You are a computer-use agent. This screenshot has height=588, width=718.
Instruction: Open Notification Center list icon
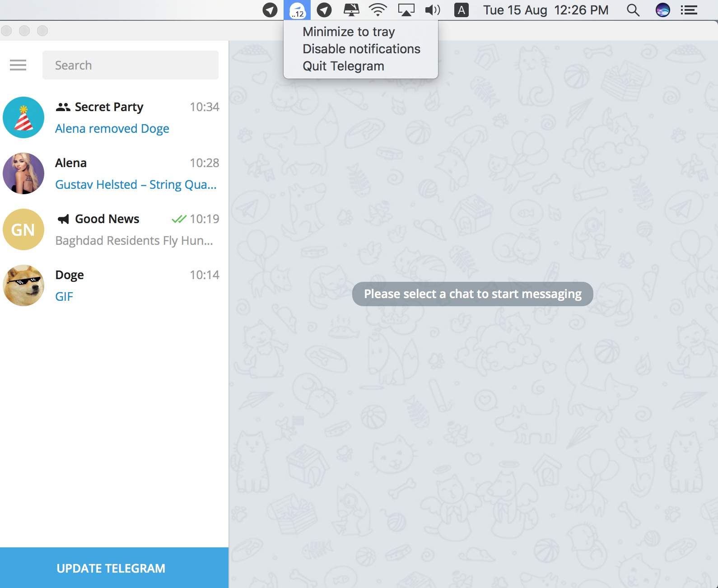tap(689, 10)
